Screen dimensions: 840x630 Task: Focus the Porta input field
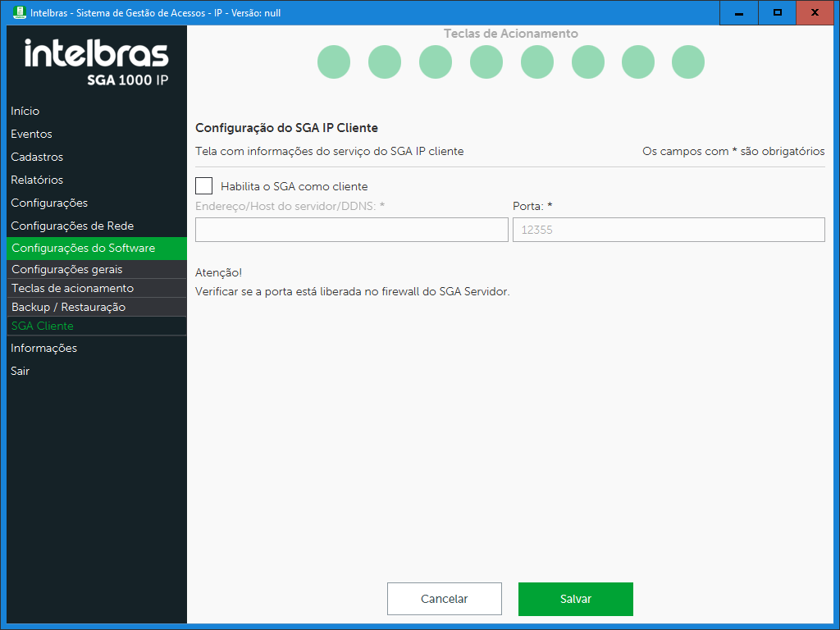point(668,230)
